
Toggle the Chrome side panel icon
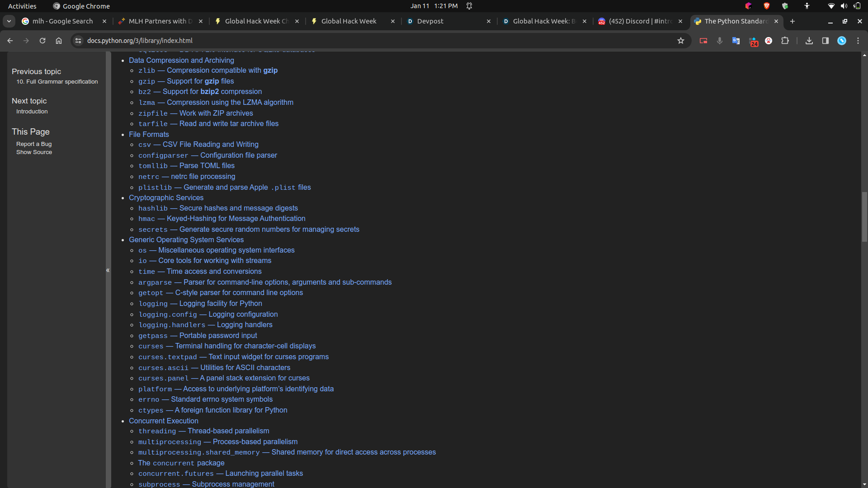pos(826,41)
